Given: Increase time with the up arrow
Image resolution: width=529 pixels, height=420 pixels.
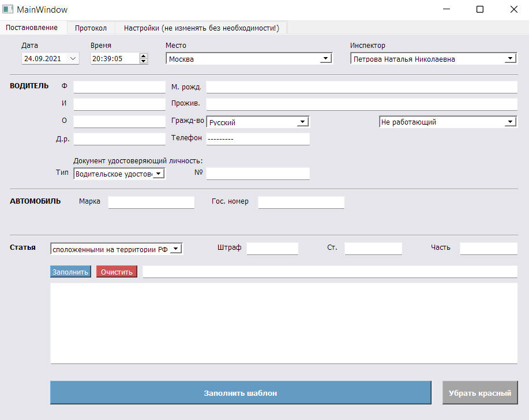Looking at the screenshot, I should (144, 56).
